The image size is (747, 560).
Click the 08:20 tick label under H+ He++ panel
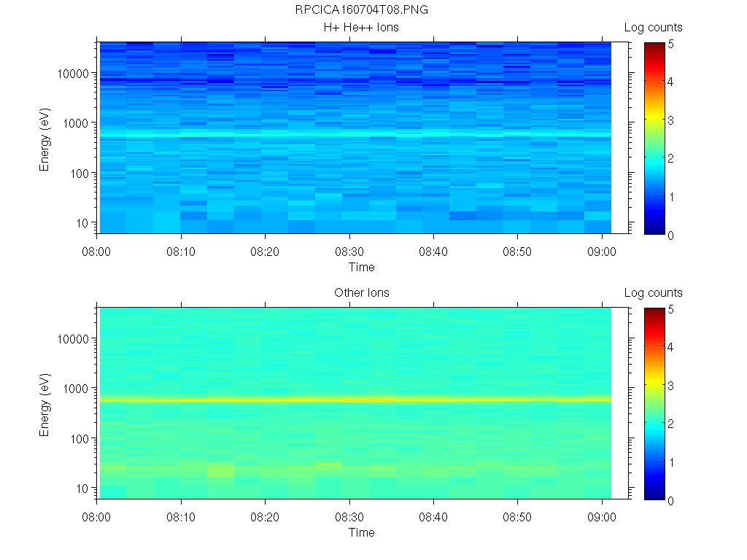point(265,252)
